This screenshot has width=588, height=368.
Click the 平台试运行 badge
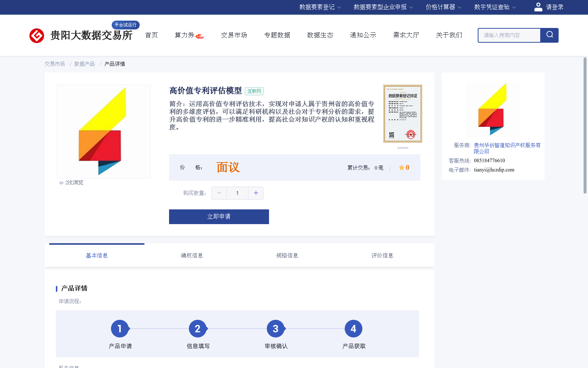pos(126,25)
